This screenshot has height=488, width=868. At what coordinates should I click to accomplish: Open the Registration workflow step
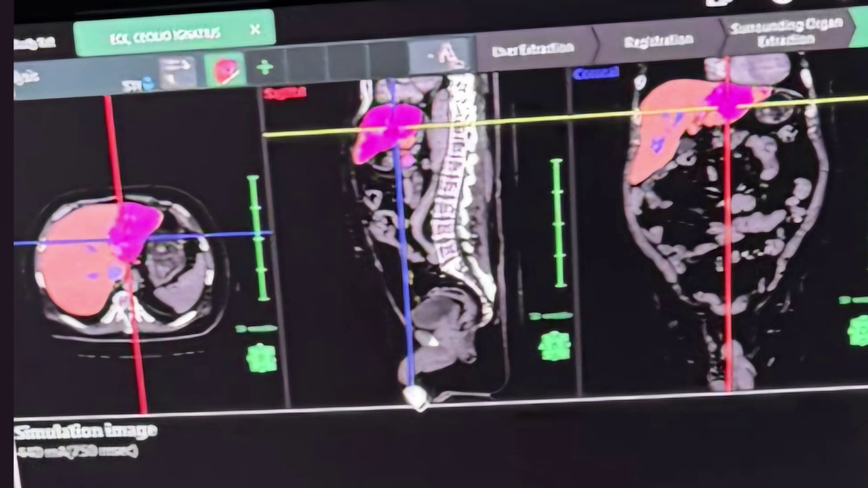658,41
